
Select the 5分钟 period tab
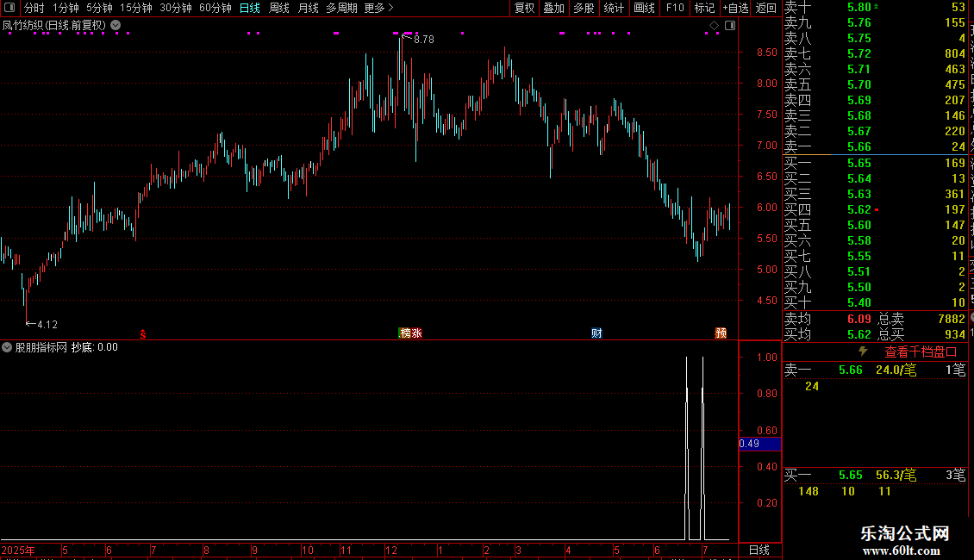pos(99,8)
